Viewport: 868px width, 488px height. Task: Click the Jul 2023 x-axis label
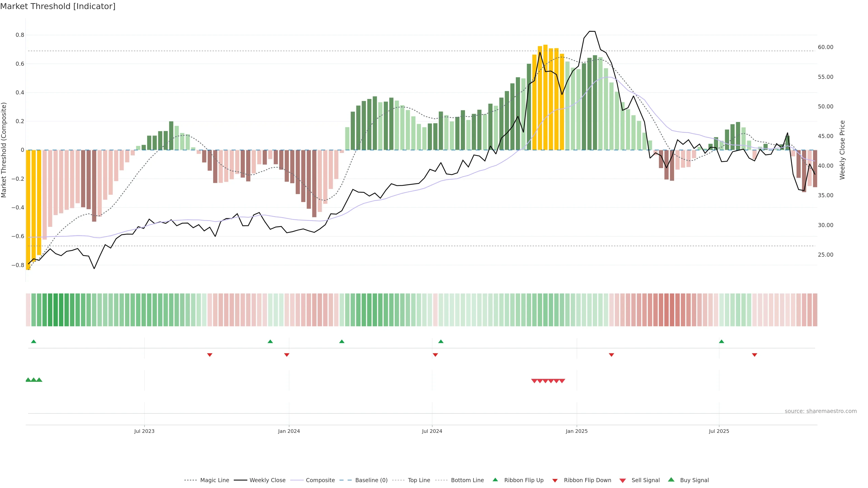point(144,431)
